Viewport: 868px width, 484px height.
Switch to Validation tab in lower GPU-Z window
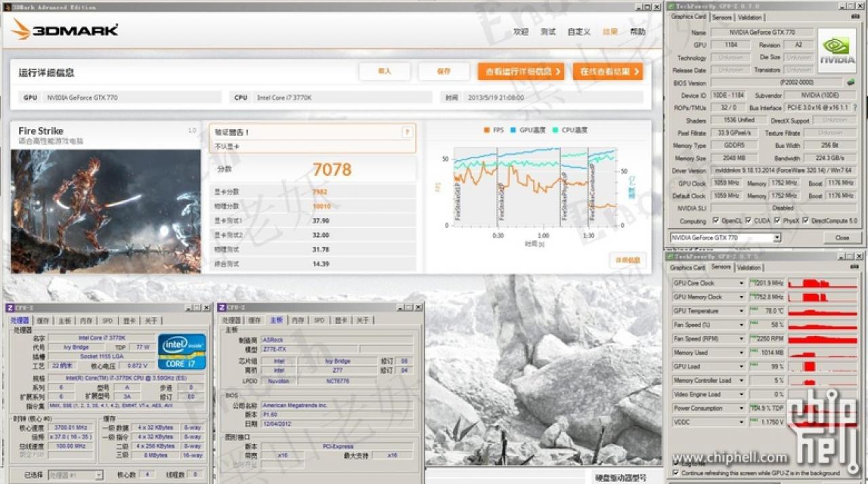pos(749,267)
